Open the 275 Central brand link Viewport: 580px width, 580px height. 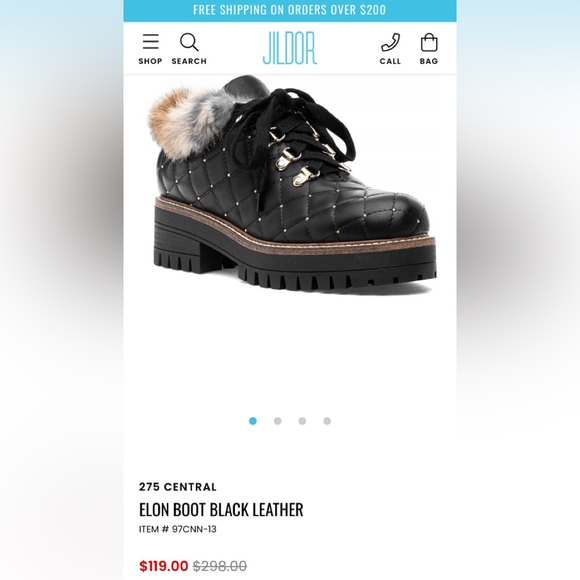[178, 487]
